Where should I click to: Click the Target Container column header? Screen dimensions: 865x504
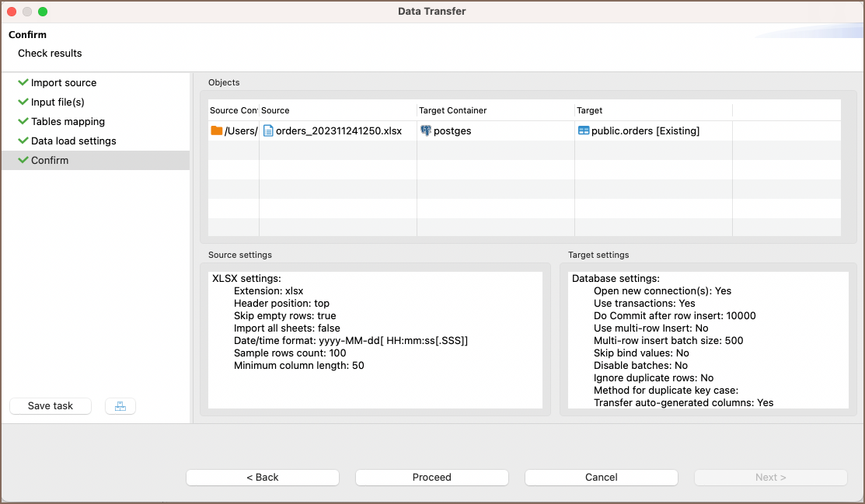point(453,110)
